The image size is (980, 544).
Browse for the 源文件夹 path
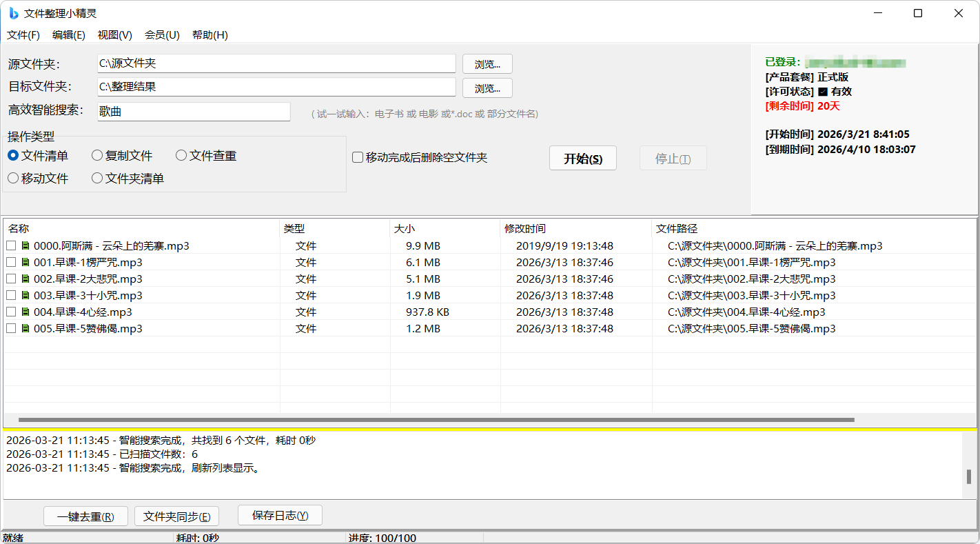click(x=487, y=64)
